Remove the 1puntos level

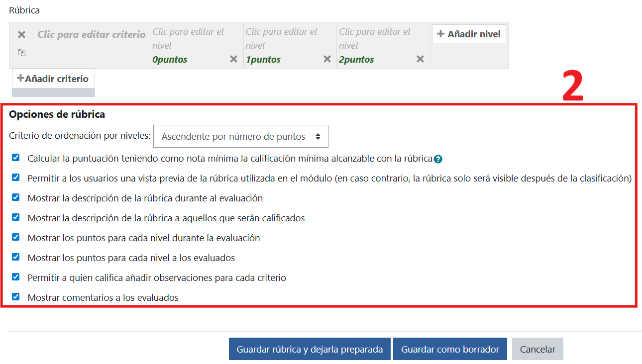[x=327, y=59]
